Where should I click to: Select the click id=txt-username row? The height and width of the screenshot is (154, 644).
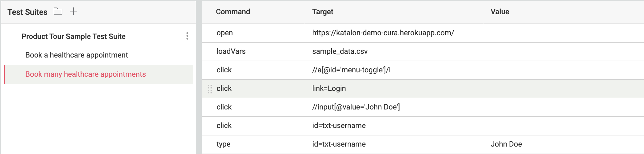click(224, 126)
